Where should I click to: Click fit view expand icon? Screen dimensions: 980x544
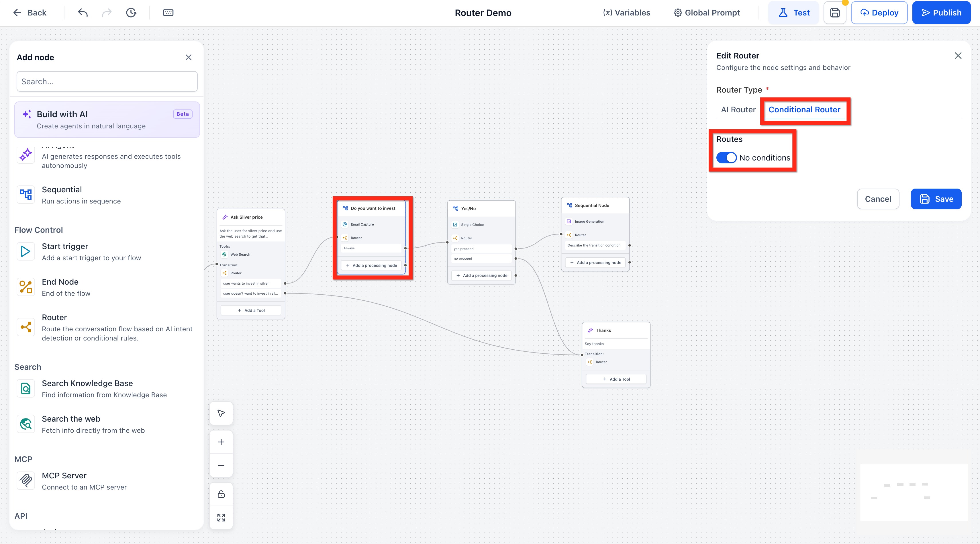pyautogui.click(x=221, y=517)
